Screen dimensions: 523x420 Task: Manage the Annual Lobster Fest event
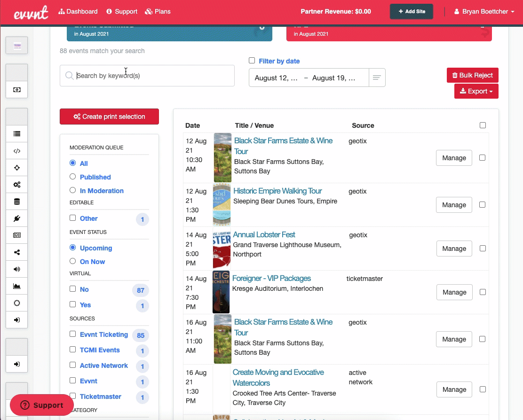click(x=454, y=249)
